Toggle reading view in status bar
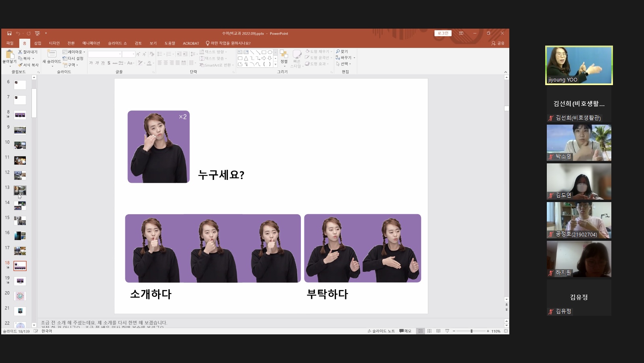 click(x=438, y=331)
